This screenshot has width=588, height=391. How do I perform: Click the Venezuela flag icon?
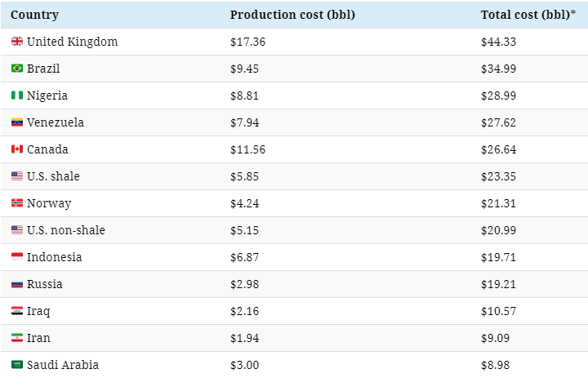(x=17, y=122)
